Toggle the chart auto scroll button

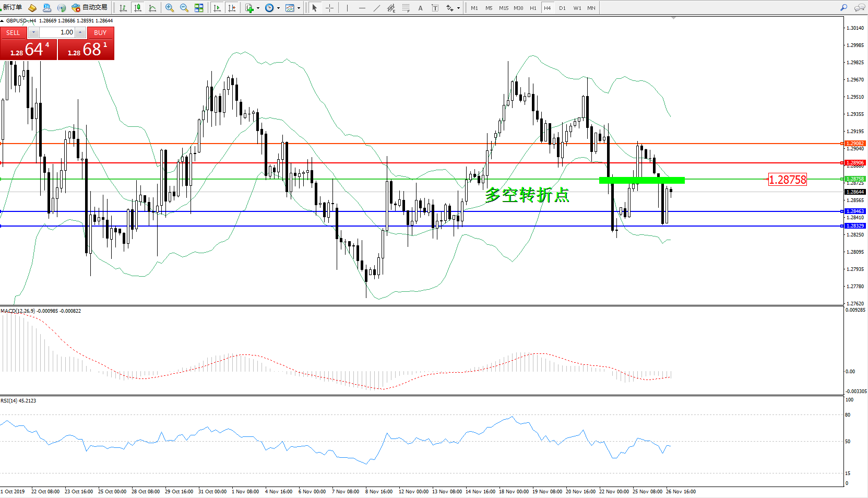click(217, 8)
